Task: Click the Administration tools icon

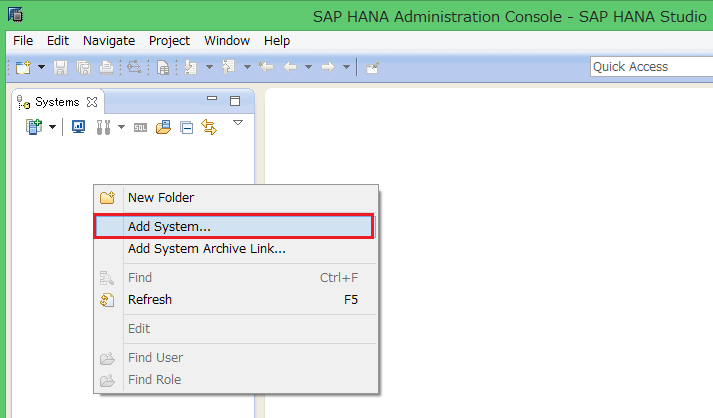Action: click(x=103, y=127)
